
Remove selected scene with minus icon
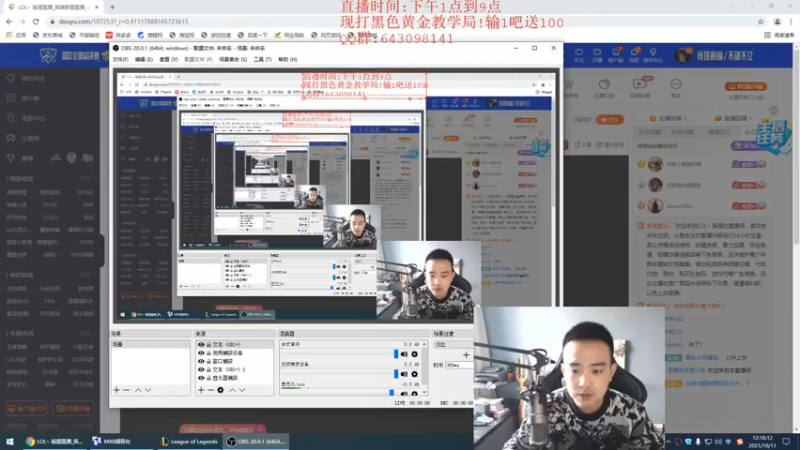coord(126,390)
